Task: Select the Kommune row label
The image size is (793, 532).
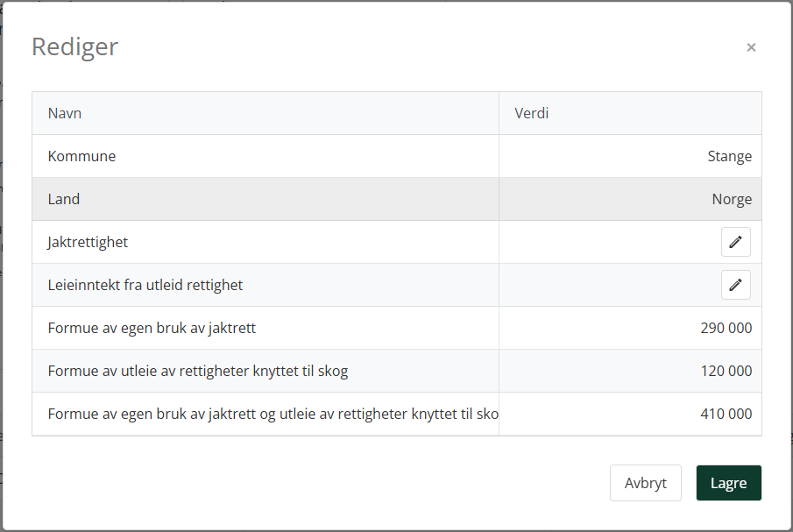Action: 82,156
